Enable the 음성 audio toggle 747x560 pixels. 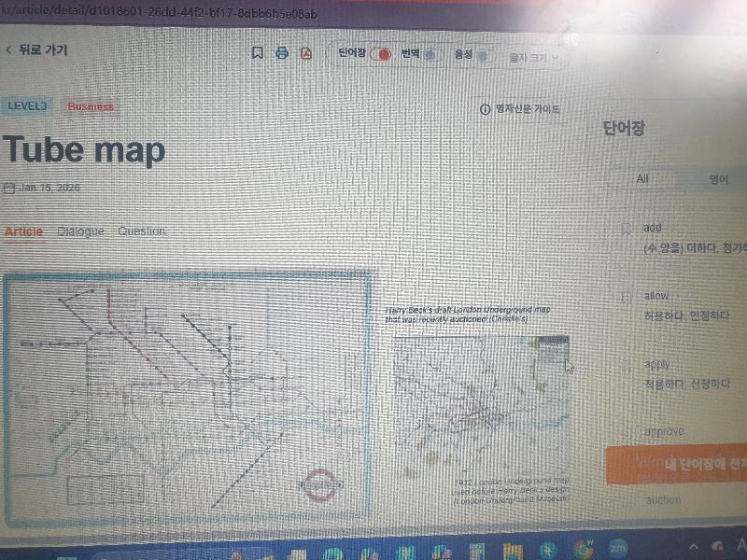click(x=484, y=56)
